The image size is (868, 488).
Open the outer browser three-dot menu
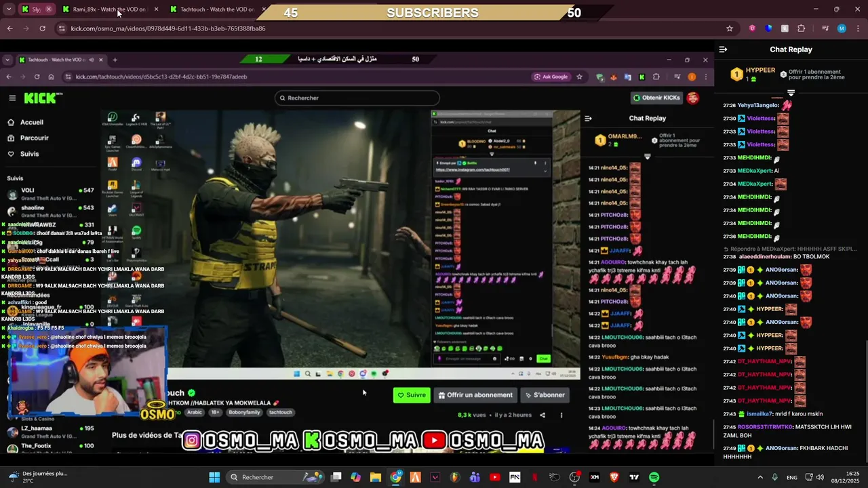coord(858,28)
